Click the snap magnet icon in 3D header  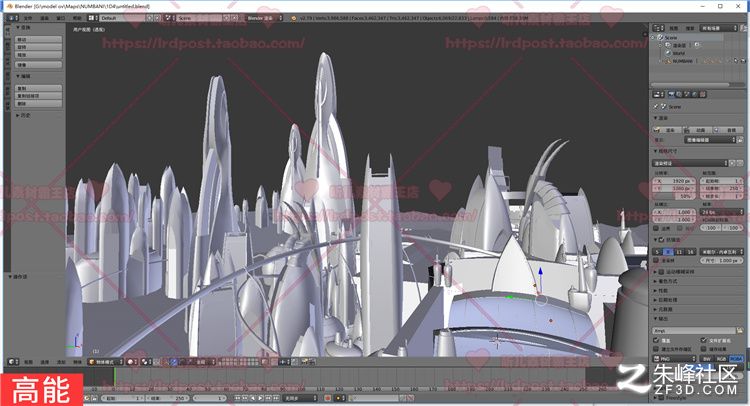click(274, 362)
